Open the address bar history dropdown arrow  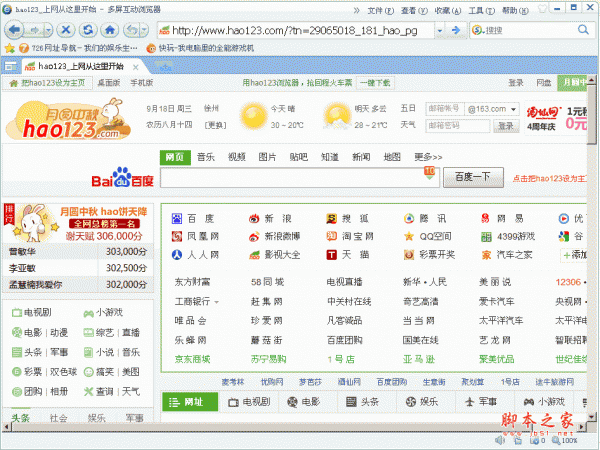(x=440, y=30)
